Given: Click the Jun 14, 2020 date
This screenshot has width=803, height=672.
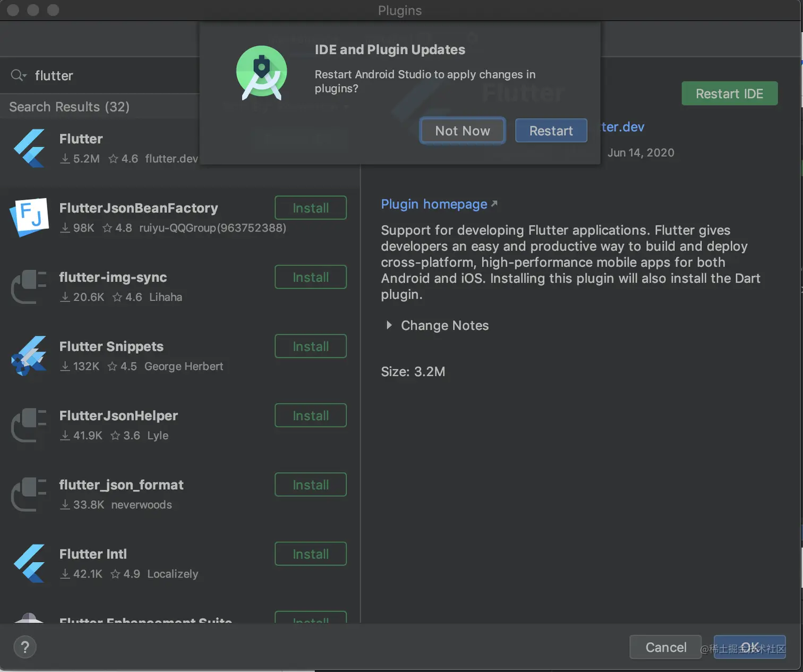Looking at the screenshot, I should click(641, 152).
